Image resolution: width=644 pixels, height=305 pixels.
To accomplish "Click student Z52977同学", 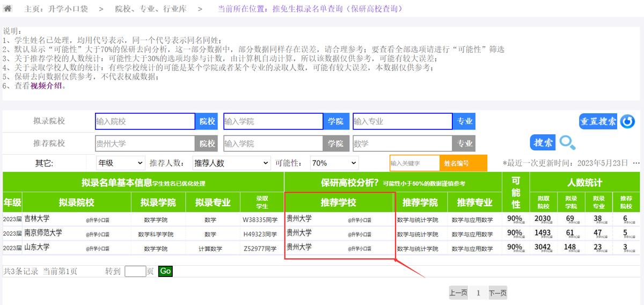I will [x=260, y=249].
